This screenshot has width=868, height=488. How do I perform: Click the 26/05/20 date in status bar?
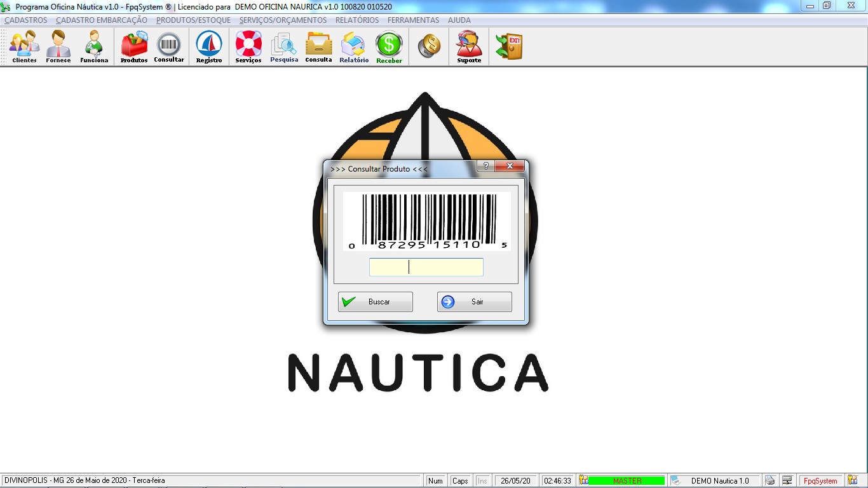point(516,480)
